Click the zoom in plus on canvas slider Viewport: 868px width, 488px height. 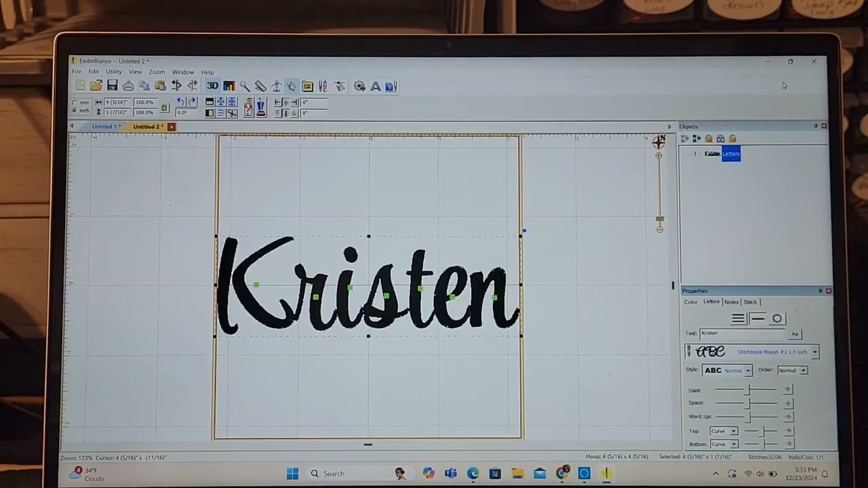click(x=658, y=156)
